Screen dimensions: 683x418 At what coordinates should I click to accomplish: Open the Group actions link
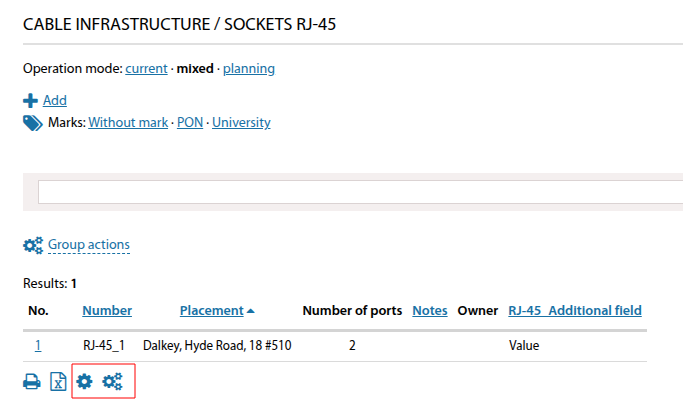[89, 245]
